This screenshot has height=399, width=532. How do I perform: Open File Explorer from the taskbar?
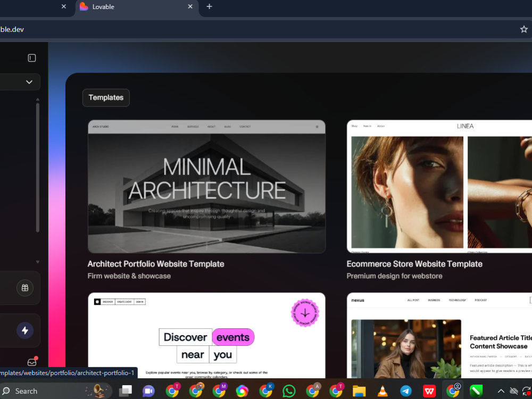click(359, 391)
